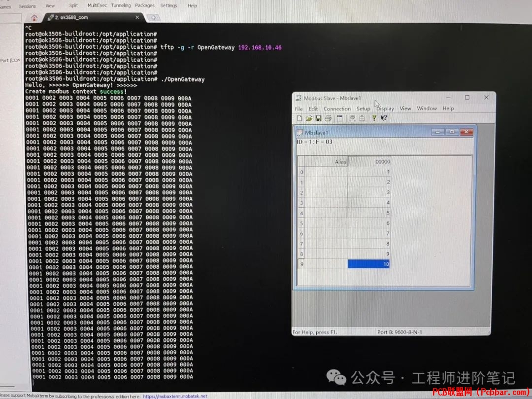Open the View menu in MobaXterm
Image resolution: width=532 pixels, height=399 pixels.
[50, 6]
